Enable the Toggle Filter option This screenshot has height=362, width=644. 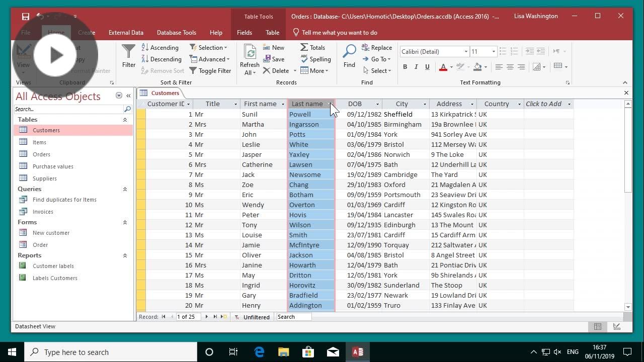tap(211, 70)
